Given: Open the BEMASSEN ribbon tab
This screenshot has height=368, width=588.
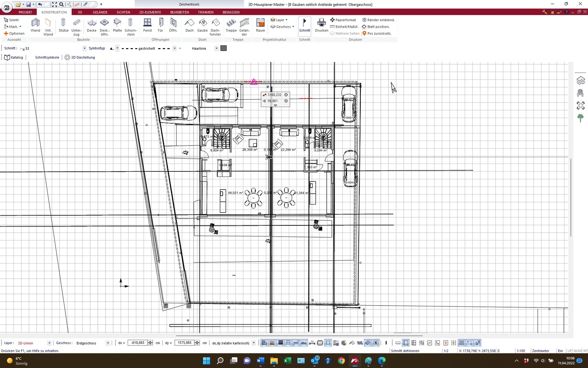Looking at the screenshot, I should [231, 12].
